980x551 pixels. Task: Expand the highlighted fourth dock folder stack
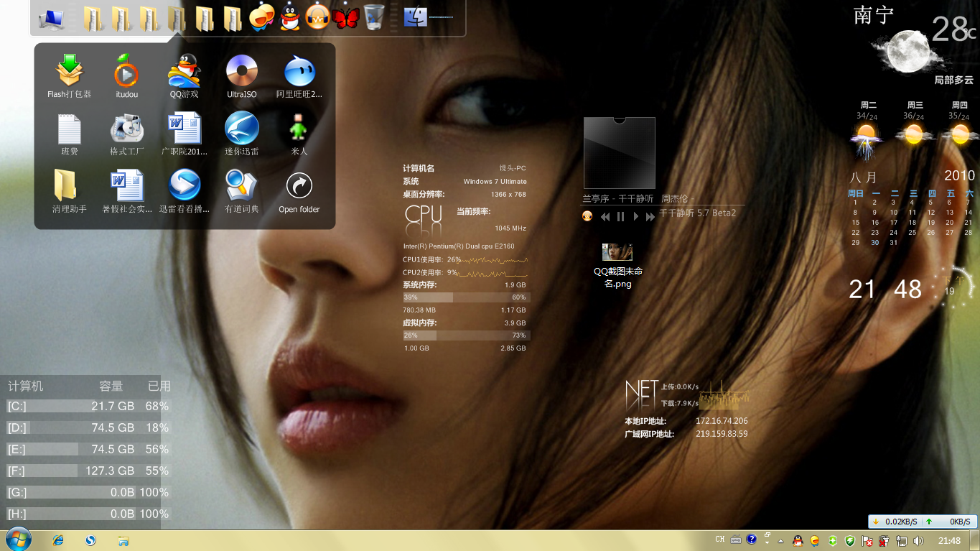click(177, 19)
